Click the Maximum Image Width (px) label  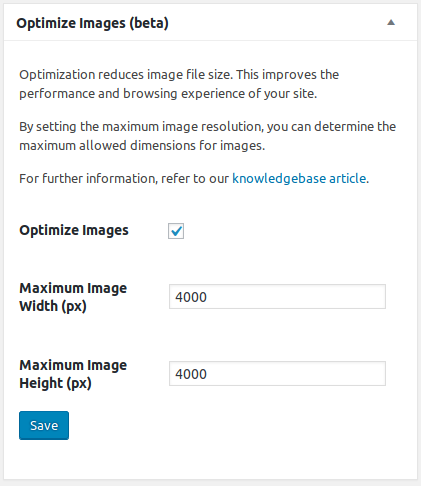pos(73,297)
